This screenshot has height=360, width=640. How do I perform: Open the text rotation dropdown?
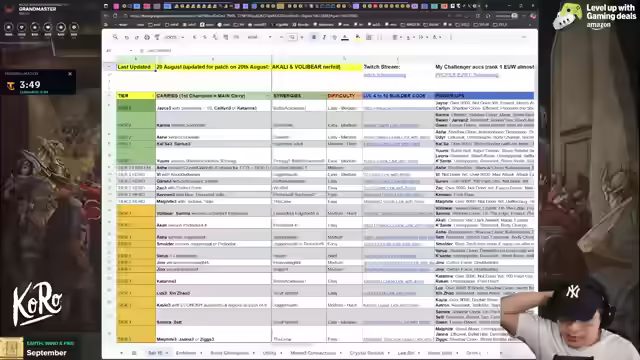click(436, 37)
